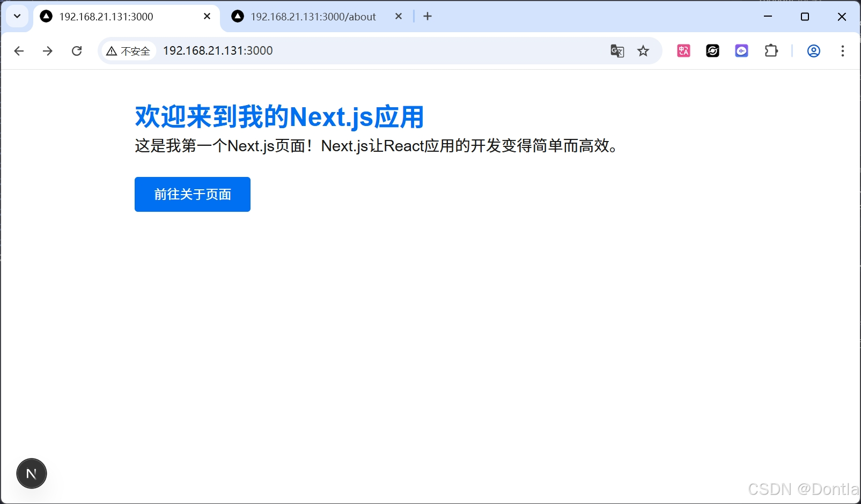The width and height of the screenshot is (861, 504).
Task: Reload the current page
Action: (77, 51)
